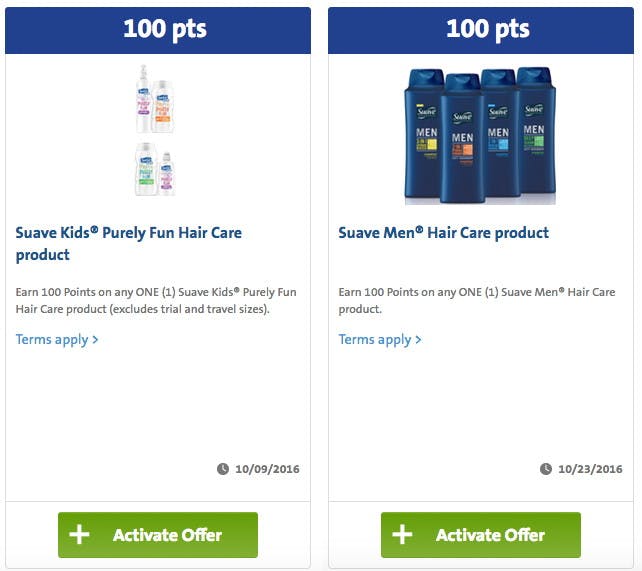Screen dimensions: 642x571
Task: Open Suave Kids Purely Fun Hair Care title
Action: [x=129, y=244]
